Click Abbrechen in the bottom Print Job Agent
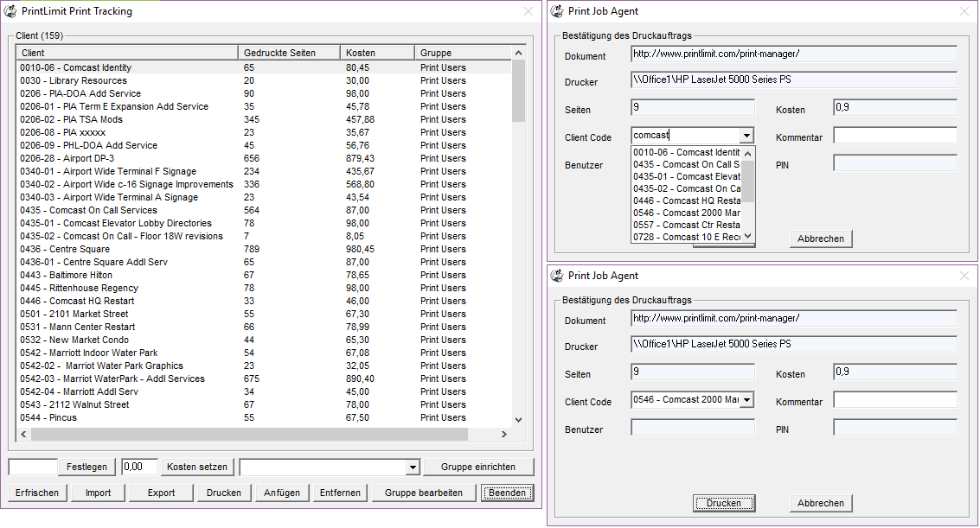The image size is (980, 528). [x=821, y=504]
